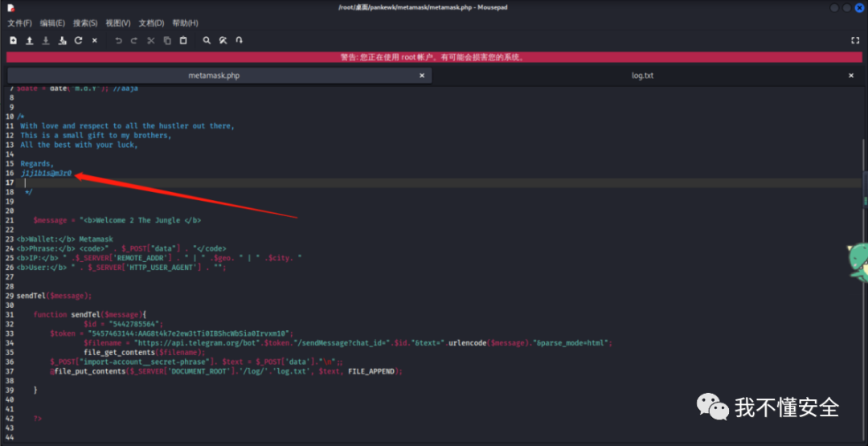Close the Mousepad window with blue X
The height and width of the screenshot is (446, 868).
(860, 8)
